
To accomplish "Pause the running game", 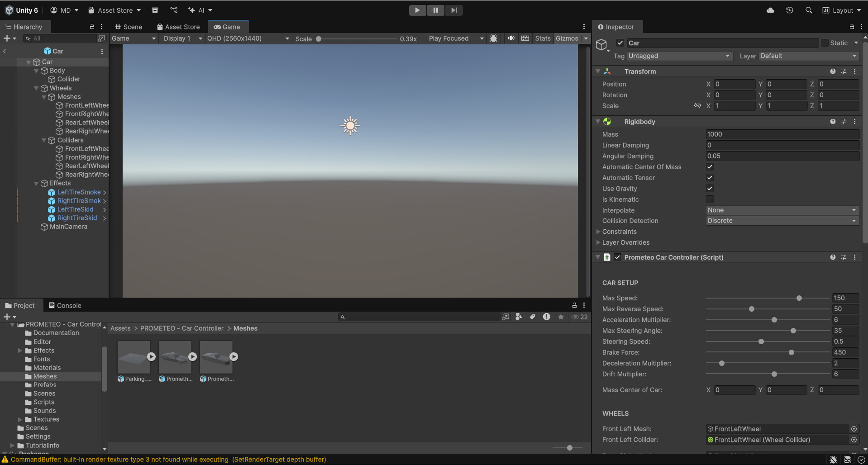I will (435, 10).
